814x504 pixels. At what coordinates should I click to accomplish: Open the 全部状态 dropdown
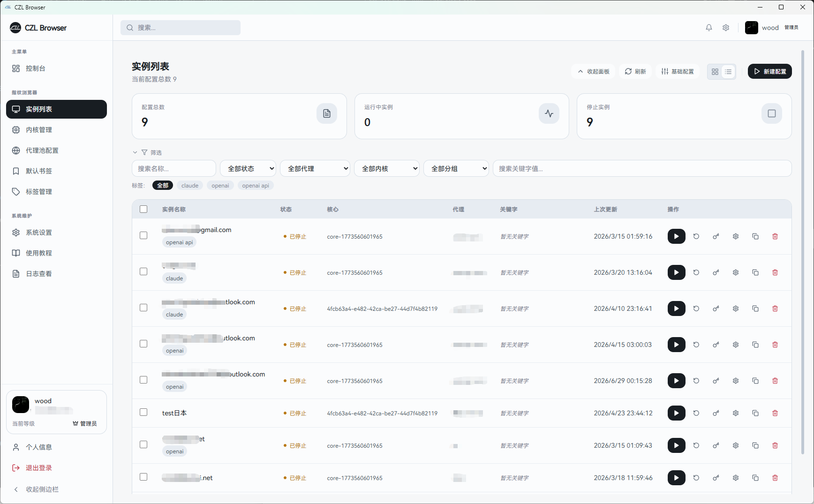(248, 168)
